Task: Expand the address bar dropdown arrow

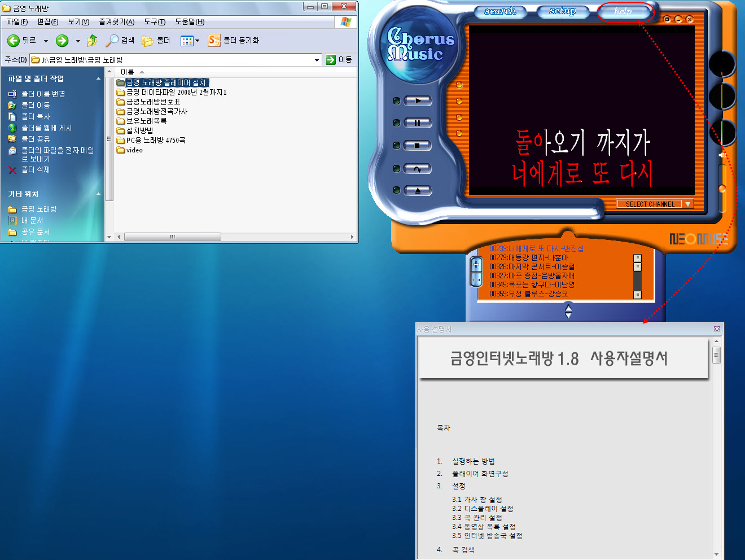Action: pyautogui.click(x=317, y=60)
